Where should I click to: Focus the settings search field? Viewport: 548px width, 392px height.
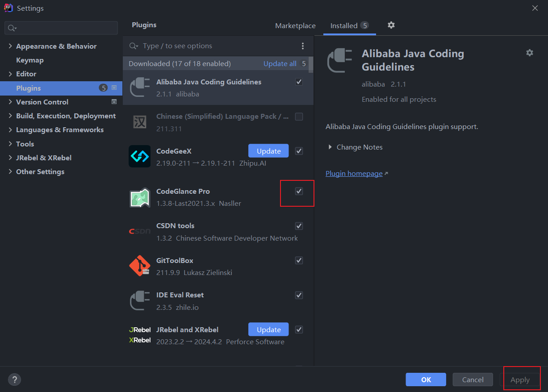61,28
